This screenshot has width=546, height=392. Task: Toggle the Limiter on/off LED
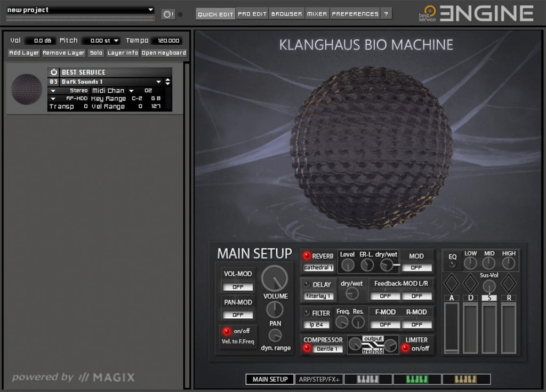[405, 348]
